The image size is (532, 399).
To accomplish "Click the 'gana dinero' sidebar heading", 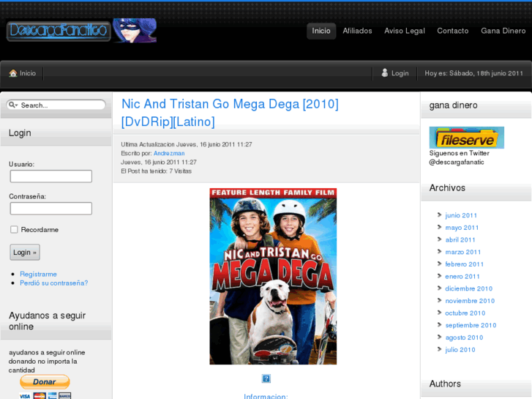I will [453, 105].
